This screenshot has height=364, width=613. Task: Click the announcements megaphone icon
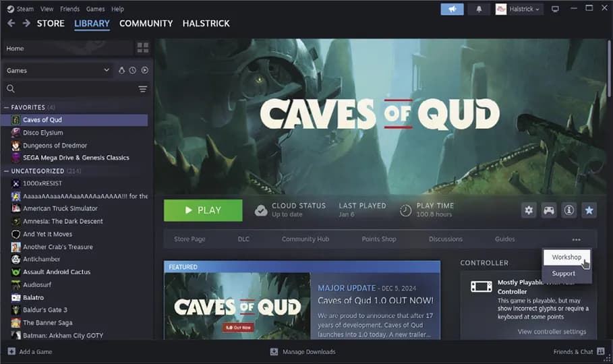coord(452,9)
